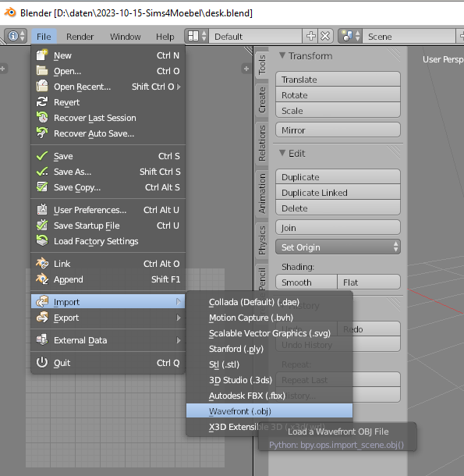Click the Import icon

click(x=42, y=301)
